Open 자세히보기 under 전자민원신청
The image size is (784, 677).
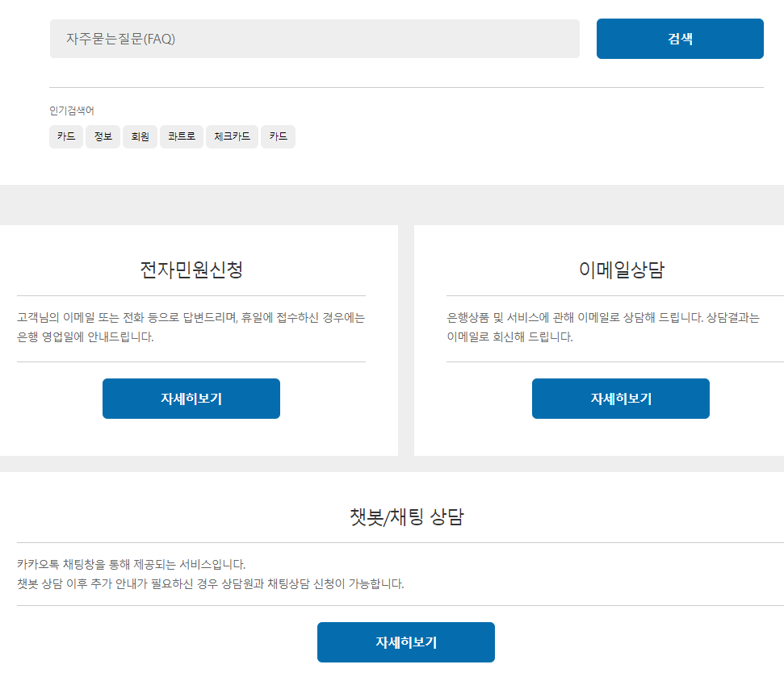191,398
